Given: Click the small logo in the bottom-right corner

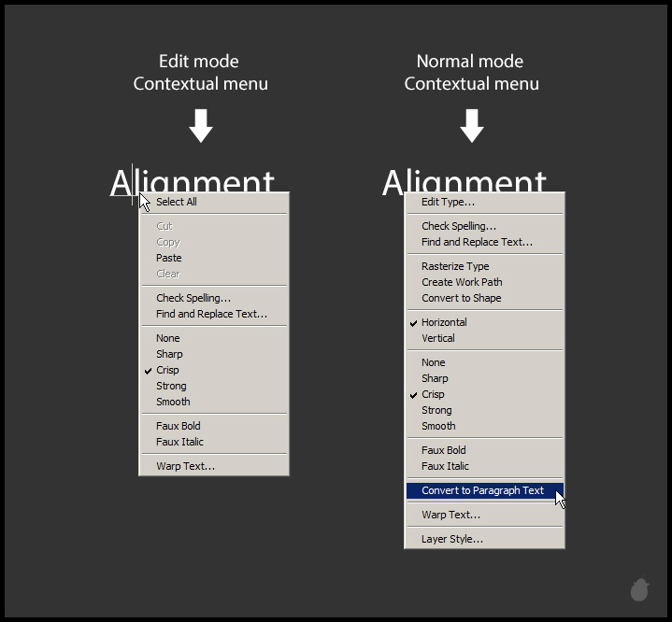Looking at the screenshot, I should [x=639, y=589].
